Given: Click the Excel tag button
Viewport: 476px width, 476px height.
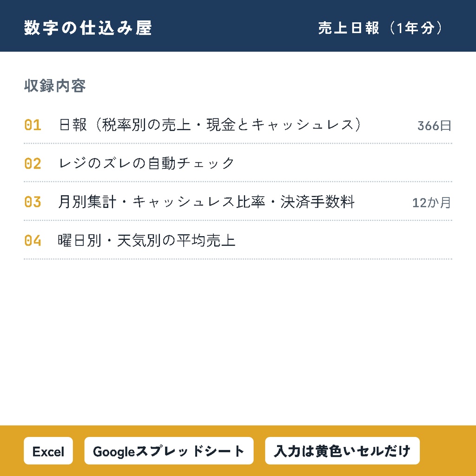Looking at the screenshot, I should click(x=48, y=451).
